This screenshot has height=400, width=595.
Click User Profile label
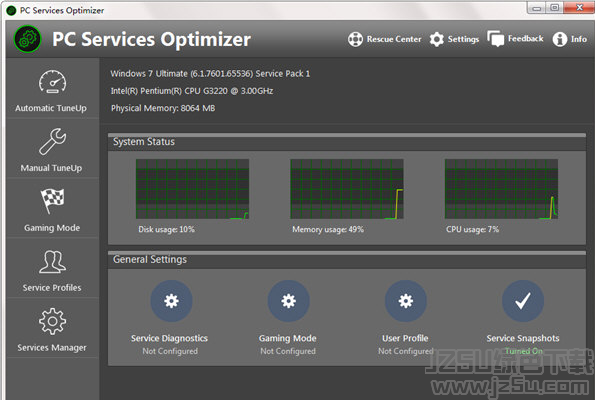click(405, 338)
